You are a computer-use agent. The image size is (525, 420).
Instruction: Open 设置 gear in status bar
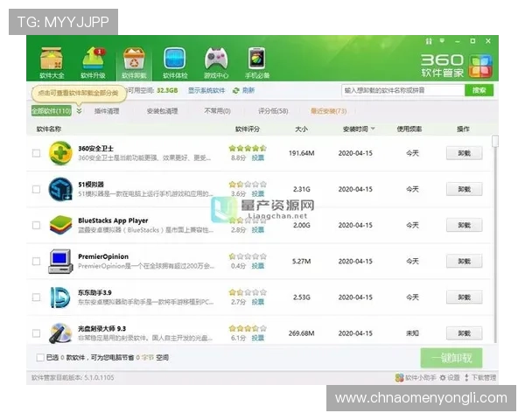tap(443, 378)
